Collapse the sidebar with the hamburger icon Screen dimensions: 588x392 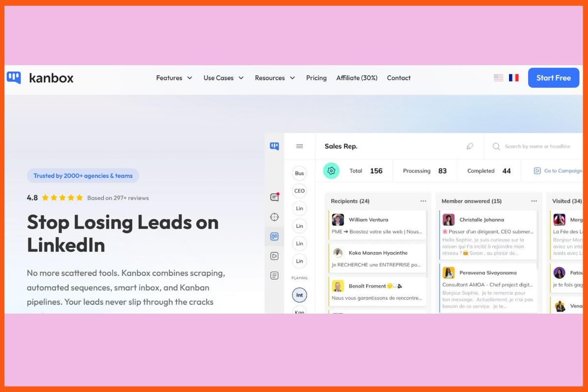[x=299, y=146]
